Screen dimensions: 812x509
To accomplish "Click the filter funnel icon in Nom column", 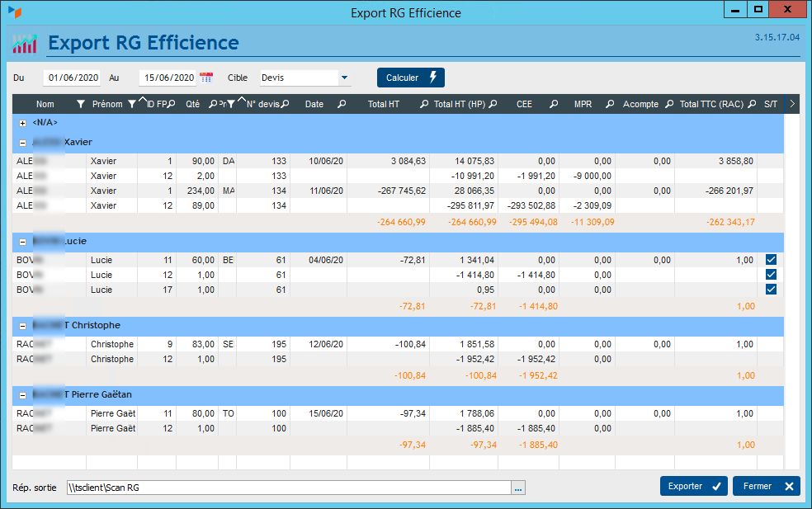I will 80,104.
